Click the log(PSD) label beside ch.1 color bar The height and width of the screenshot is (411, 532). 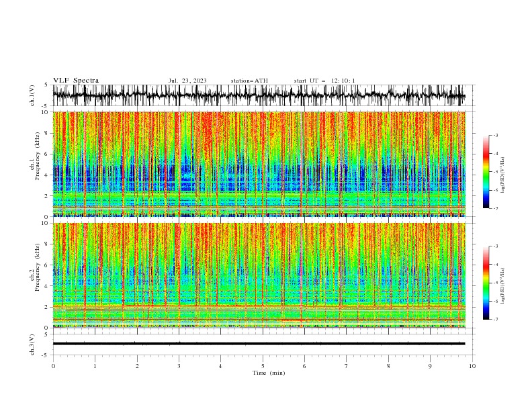[x=503, y=175]
